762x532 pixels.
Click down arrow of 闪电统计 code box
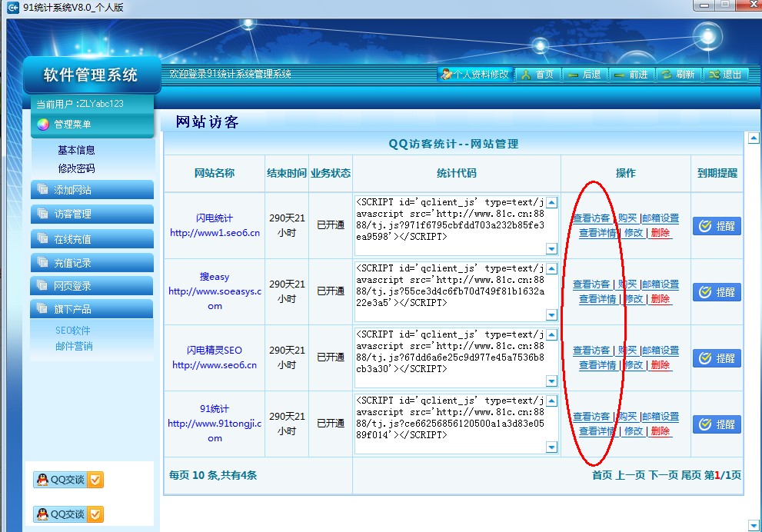551,249
